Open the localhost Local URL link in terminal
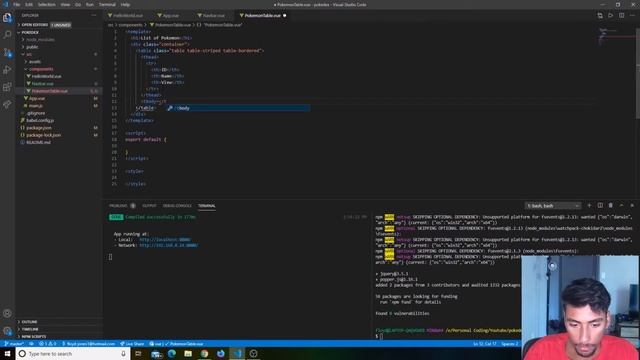 pyautogui.click(x=165, y=240)
